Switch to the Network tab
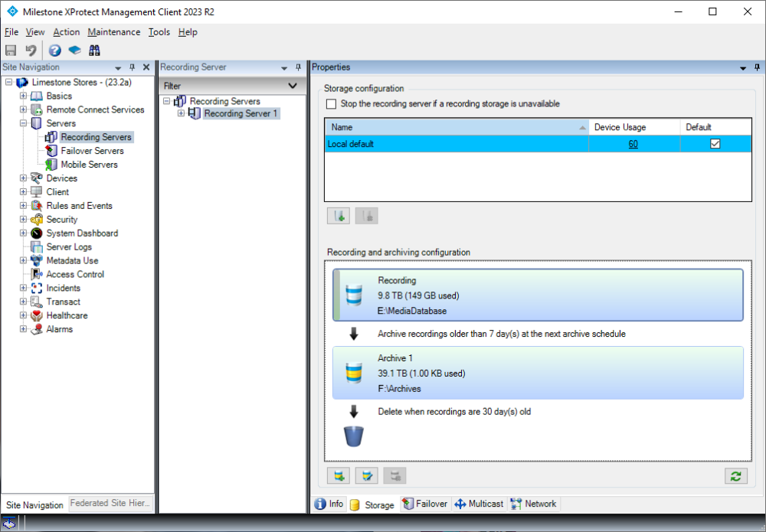The height and width of the screenshot is (532, 766). [533, 504]
